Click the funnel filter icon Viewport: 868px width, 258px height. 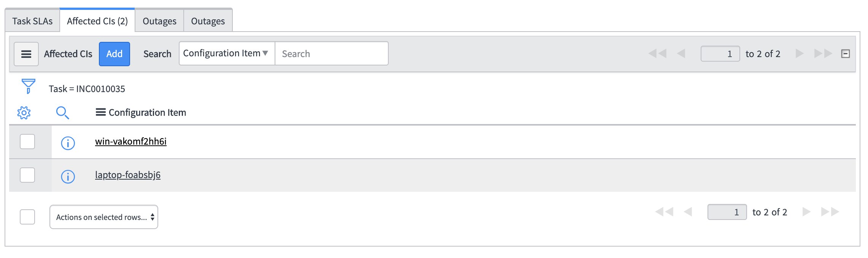(29, 86)
